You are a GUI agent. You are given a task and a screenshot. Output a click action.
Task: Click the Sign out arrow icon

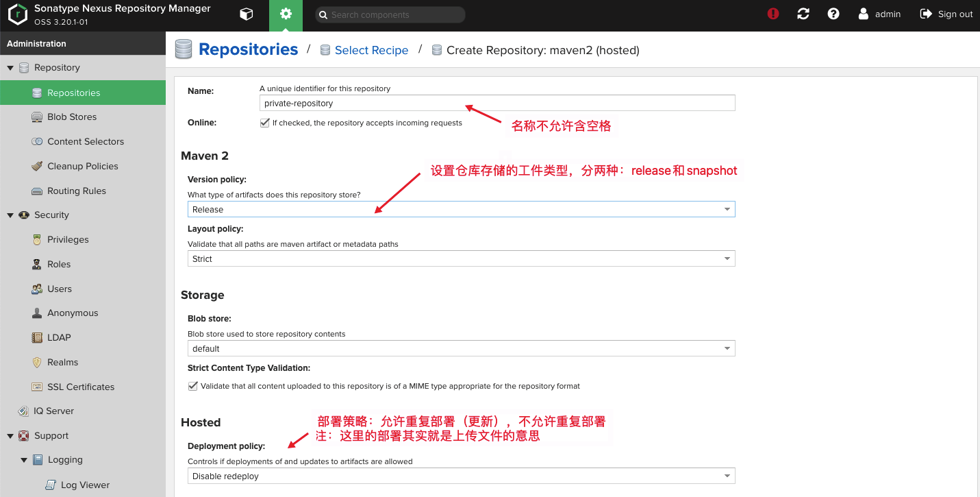[x=926, y=14]
